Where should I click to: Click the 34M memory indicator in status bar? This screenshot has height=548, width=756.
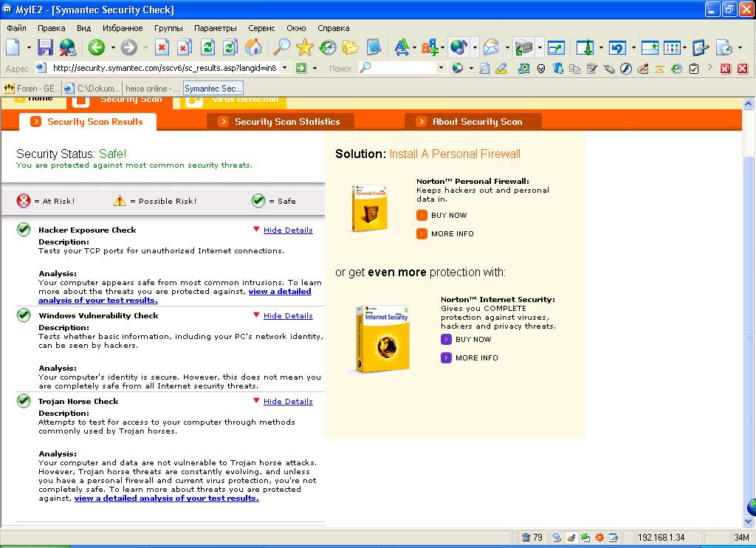(x=741, y=538)
